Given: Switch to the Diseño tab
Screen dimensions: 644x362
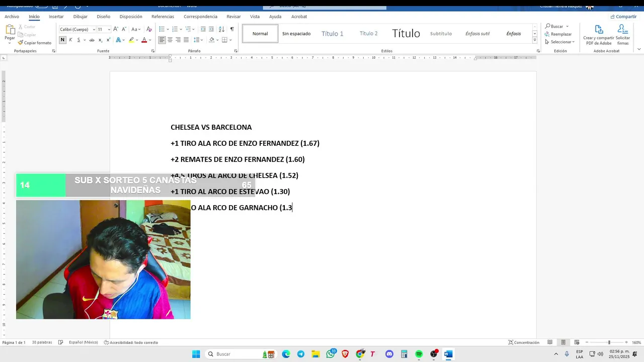Looking at the screenshot, I should point(103,17).
